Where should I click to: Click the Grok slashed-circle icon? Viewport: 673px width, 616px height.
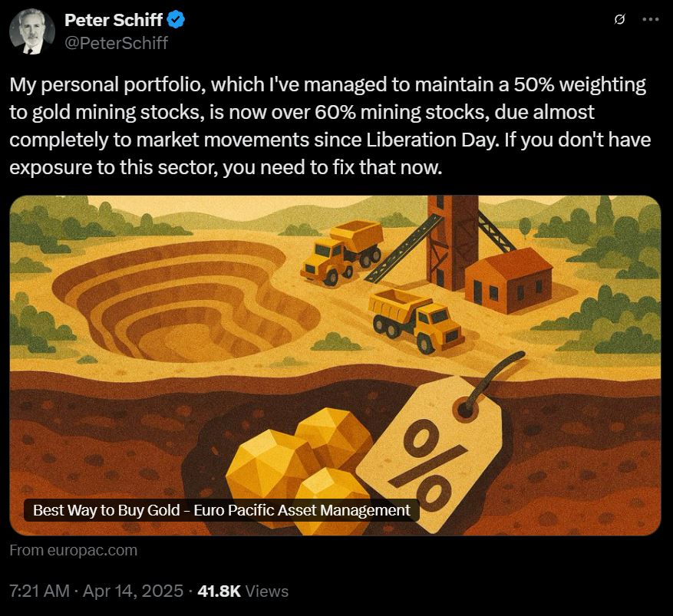click(x=619, y=19)
